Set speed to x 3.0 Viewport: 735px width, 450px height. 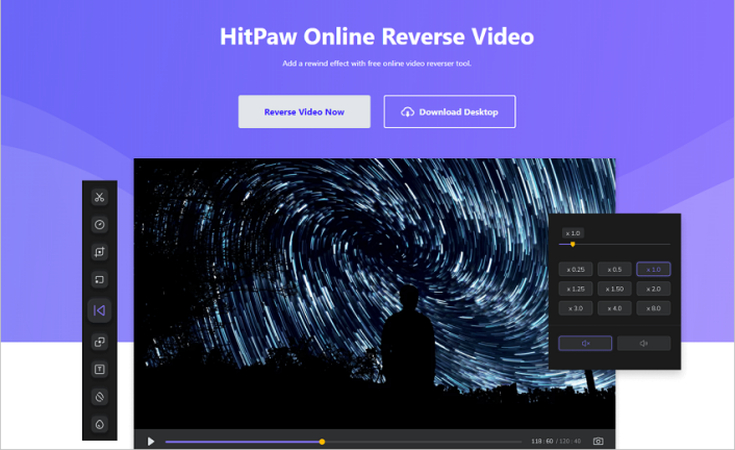point(576,308)
